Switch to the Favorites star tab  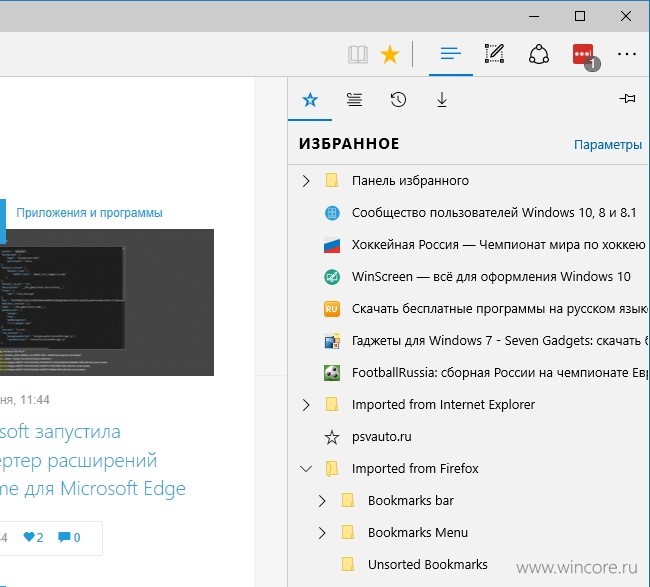[x=310, y=99]
